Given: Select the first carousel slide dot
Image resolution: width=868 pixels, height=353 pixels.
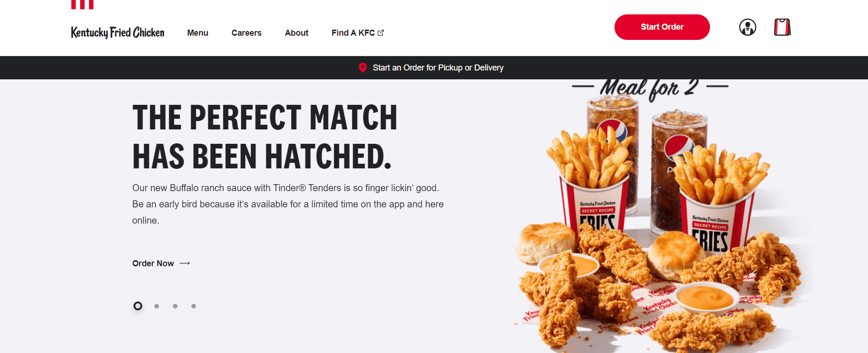Looking at the screenshot, I should (138, 306).
